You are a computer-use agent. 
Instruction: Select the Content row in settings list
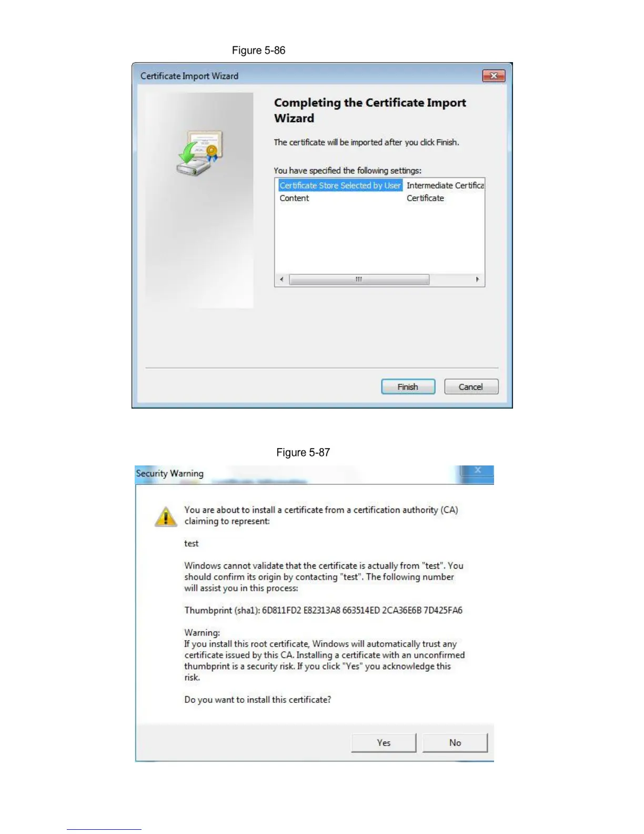click(294, 198)
